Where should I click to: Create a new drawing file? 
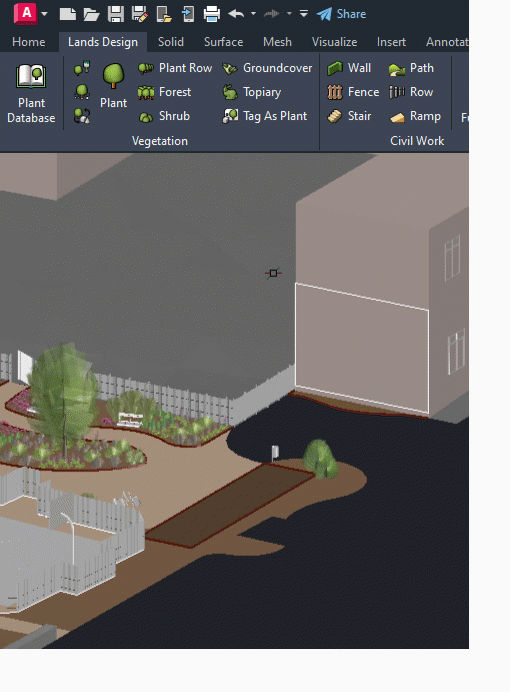point(68,14)
